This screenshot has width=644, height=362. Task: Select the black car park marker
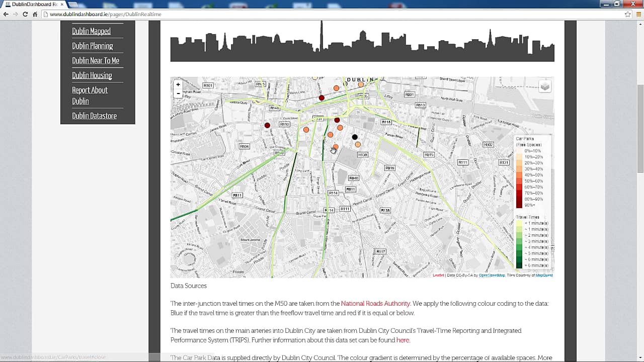coord(355,137)
